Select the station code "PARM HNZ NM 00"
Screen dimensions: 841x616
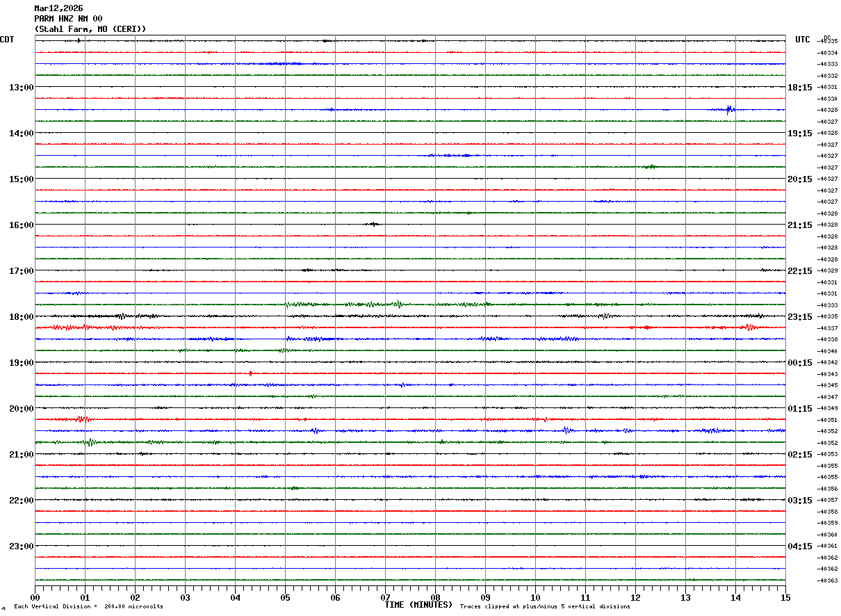68,19
